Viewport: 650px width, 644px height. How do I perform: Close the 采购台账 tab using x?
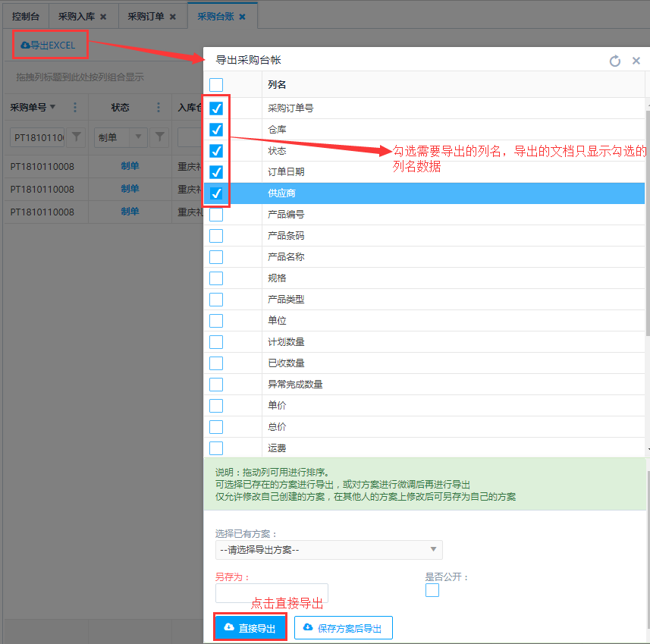click(x=242, y=16)
